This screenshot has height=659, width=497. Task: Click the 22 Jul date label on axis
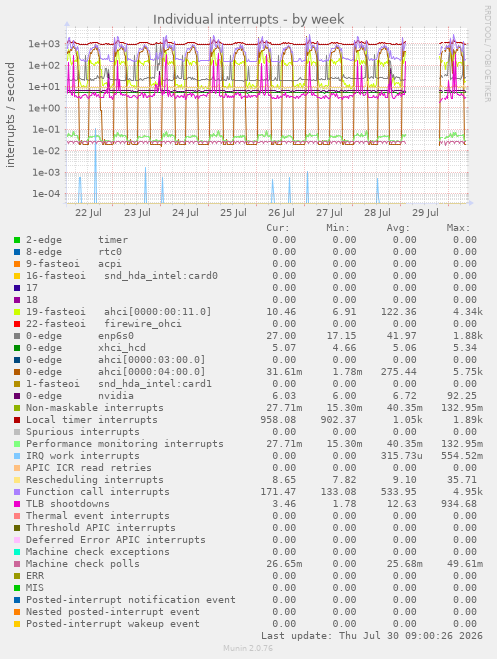(88, 213)
